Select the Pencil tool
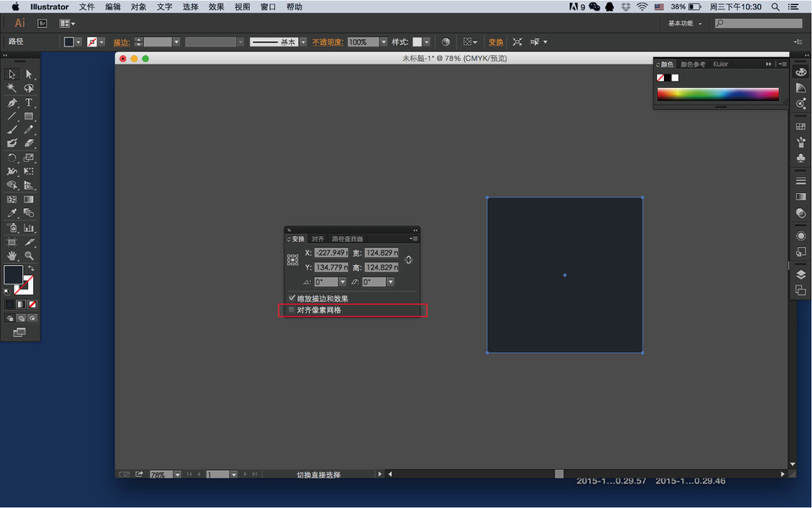 [x=29, y=130]
